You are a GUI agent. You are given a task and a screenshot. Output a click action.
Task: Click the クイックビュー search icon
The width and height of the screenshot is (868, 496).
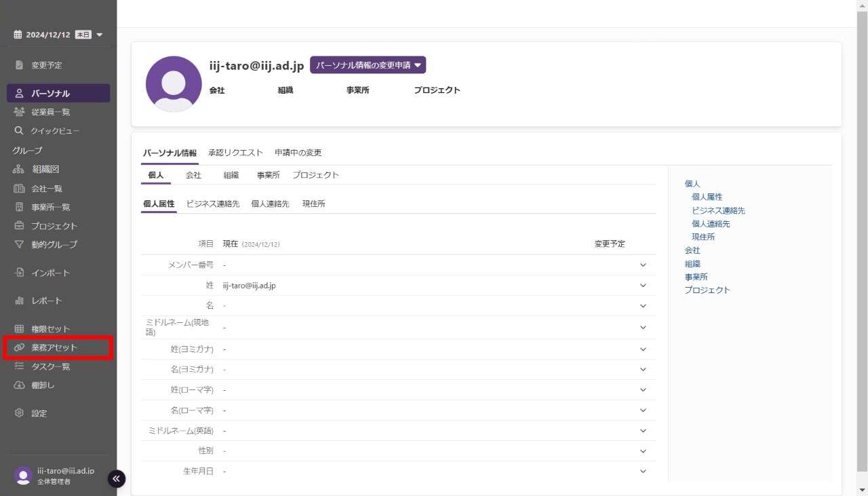(19, 131)
